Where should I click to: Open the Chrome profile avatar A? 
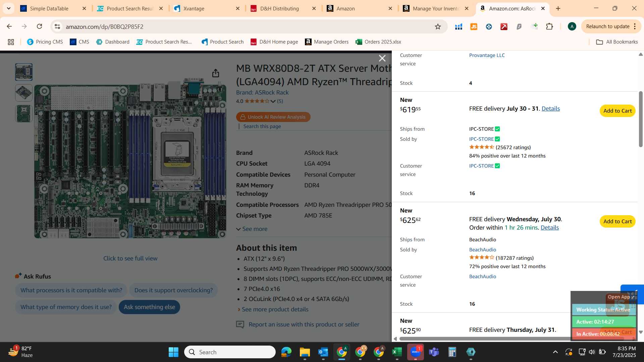coord(572,26)
